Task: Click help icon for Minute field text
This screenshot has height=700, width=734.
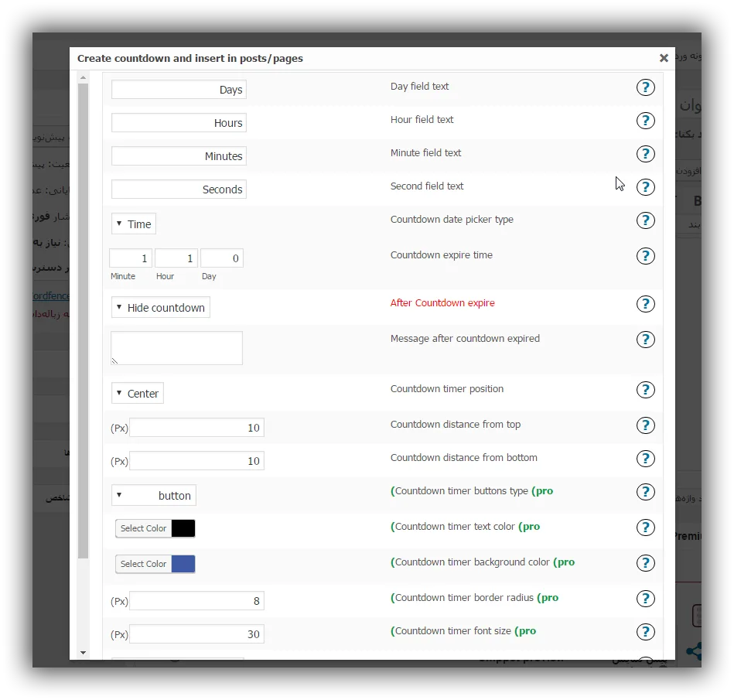Action: pyautogui.click(x=645, y=154)
